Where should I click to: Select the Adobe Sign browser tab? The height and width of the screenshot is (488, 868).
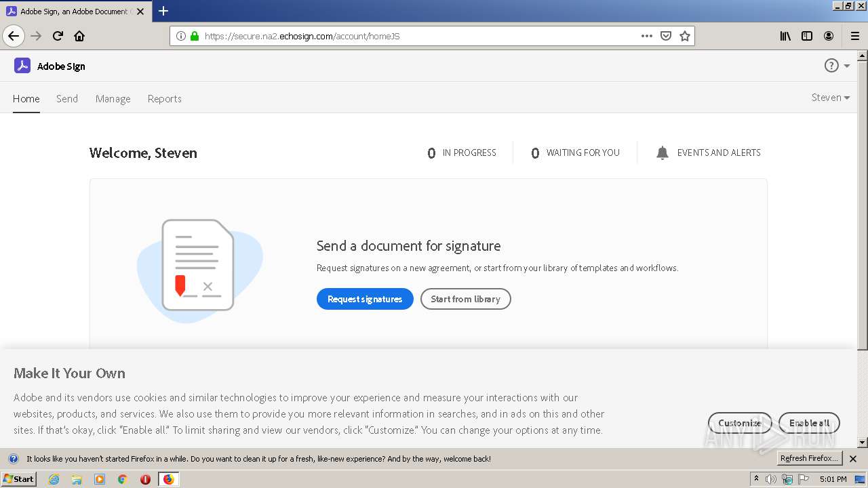[x=76, y=12]
